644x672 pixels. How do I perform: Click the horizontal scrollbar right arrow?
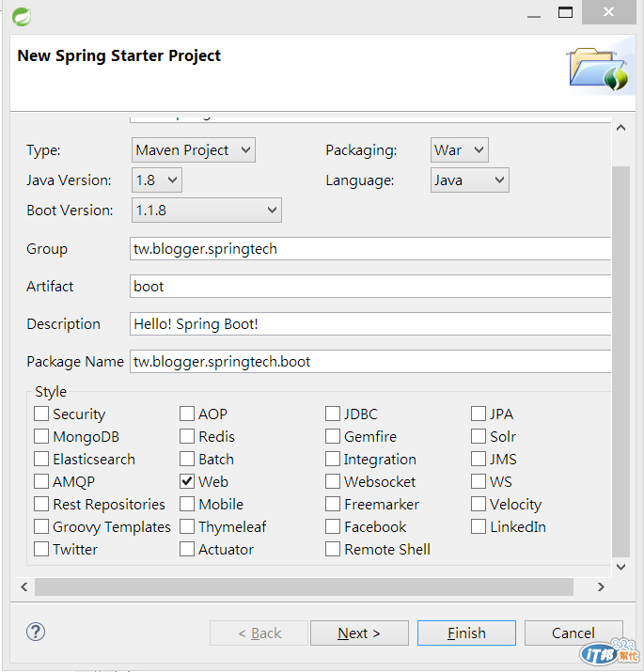(x=601, y=586)
